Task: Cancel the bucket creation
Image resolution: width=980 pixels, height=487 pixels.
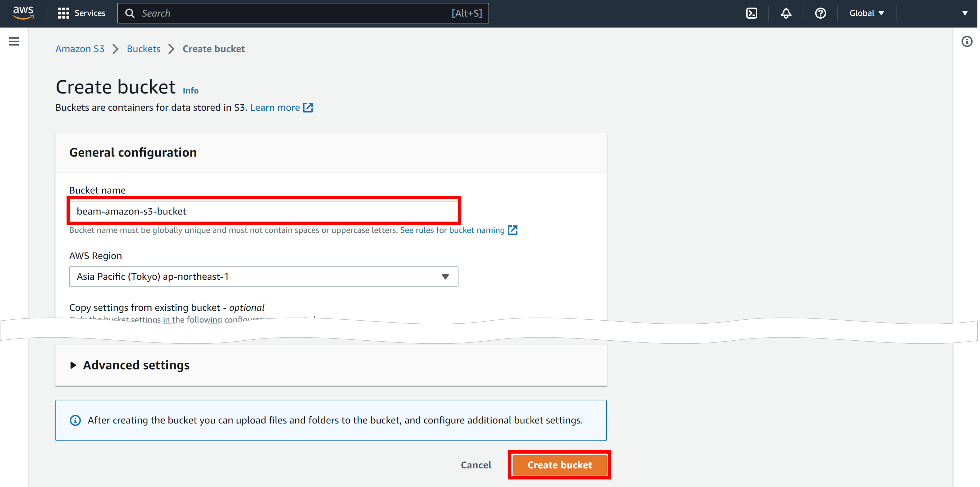Action: pyautogui.click(x=476, y=465)
